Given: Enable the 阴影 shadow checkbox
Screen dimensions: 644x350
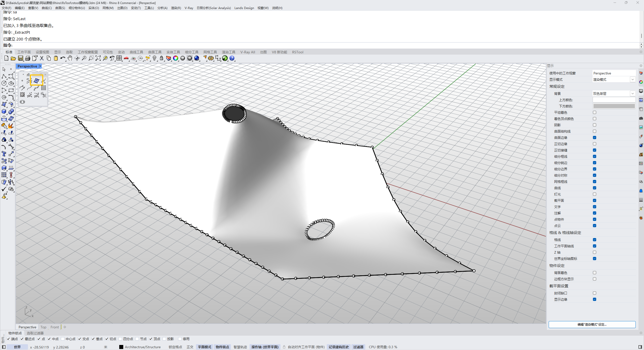Looking at the screenshot, I should (x=594, y=125).
